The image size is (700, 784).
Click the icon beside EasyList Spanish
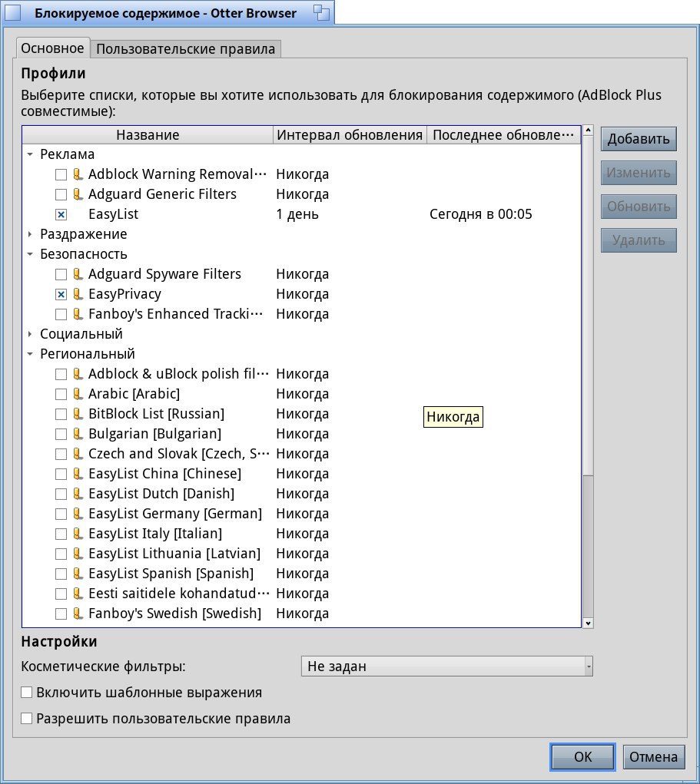point(78,574)
